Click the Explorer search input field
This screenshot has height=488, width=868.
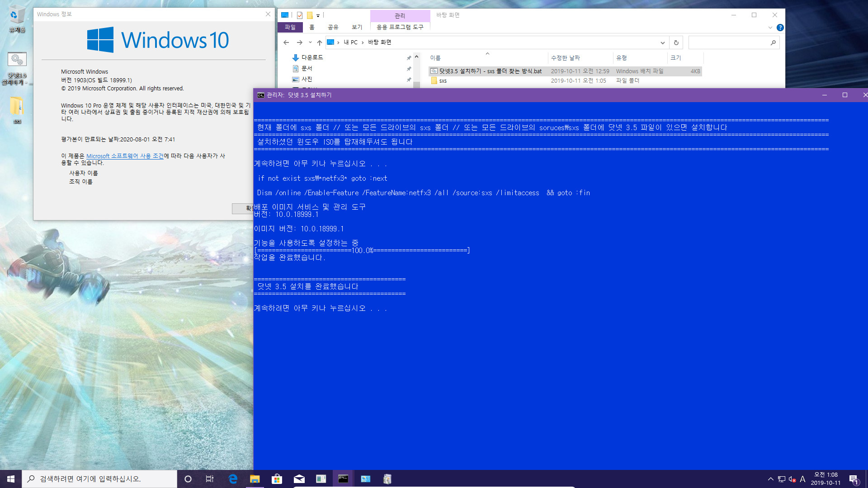click(x=729, y=42)
